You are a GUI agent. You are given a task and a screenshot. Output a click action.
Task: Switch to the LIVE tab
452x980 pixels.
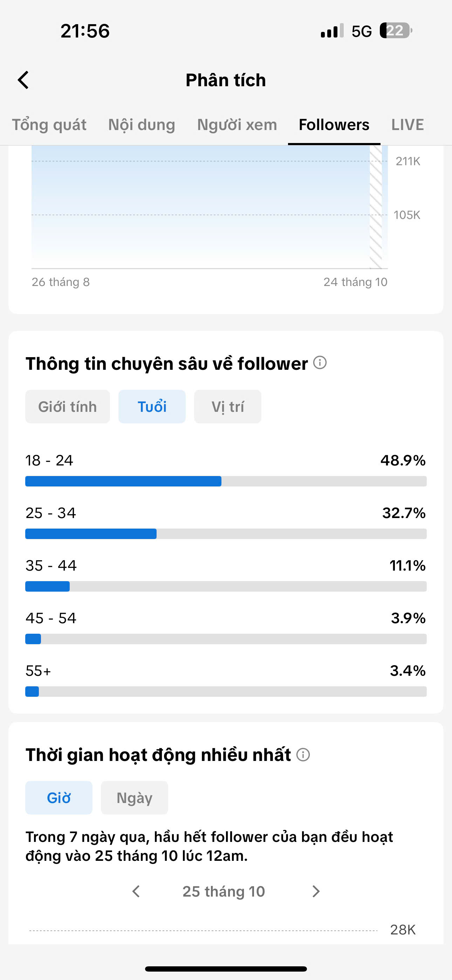[408, 125]
